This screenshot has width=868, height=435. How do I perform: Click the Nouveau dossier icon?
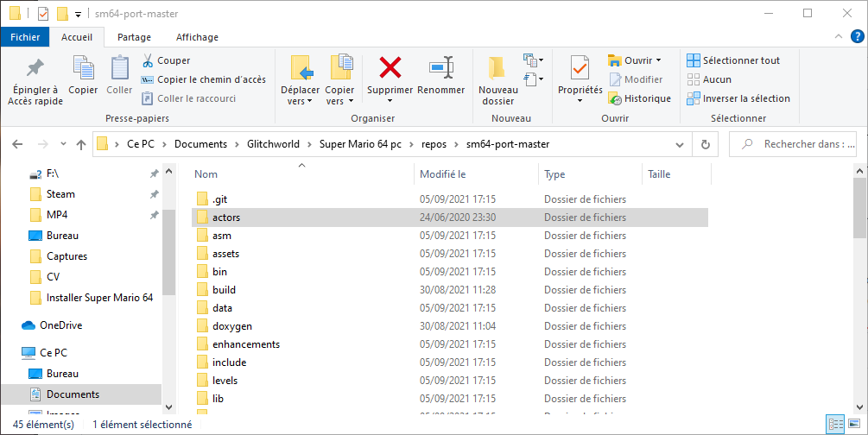click(497, 67)
